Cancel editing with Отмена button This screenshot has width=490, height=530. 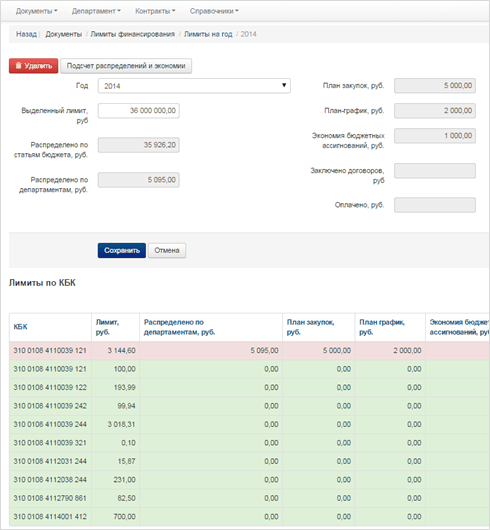point(167,250)
